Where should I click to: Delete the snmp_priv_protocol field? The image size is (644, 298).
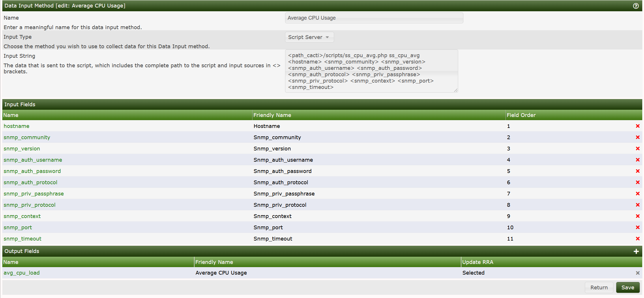tap(638, 205)
